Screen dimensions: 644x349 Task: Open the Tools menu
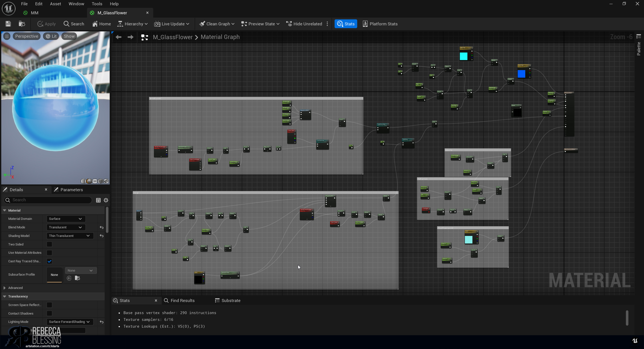(x=97, y=4)
